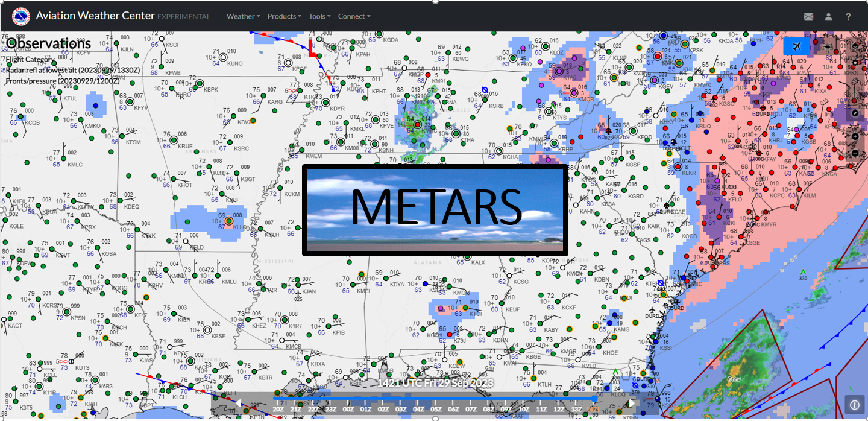This screenshot has width=868, height=421.
Task: Click the KAMG station label
Action: tap(621, 329)
